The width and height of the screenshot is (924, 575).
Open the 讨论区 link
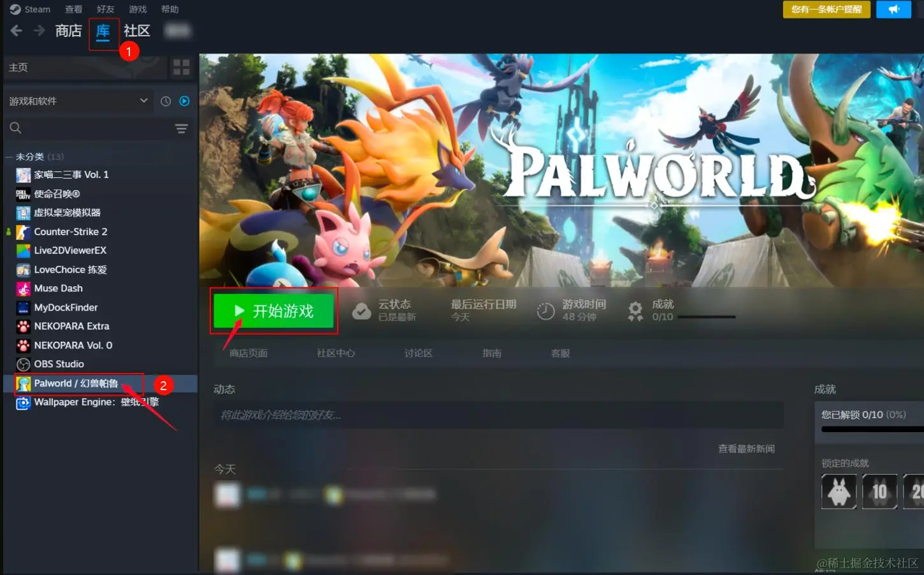pos(419,353)
